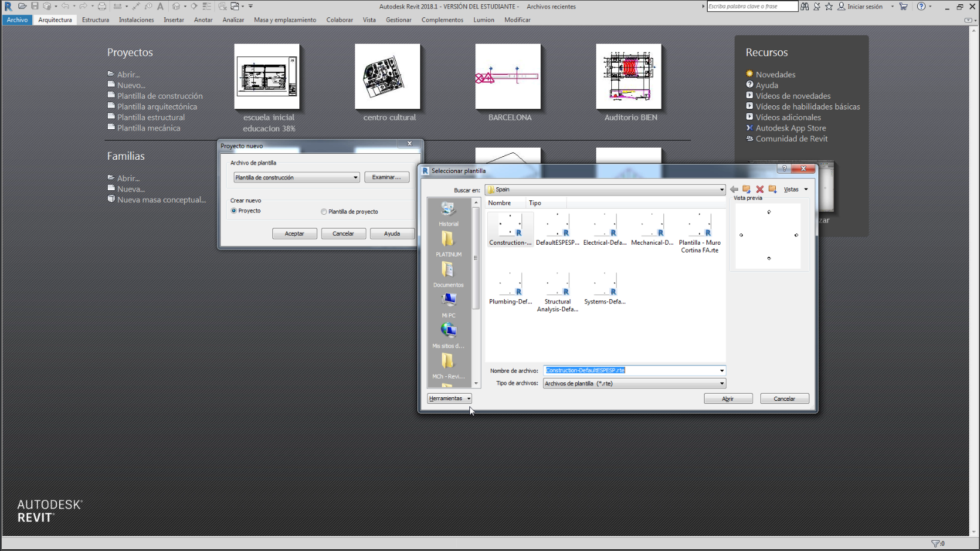Open PLATINUM folder in places sidebar
Image resolution: width=980 pixels, height=551 pixels.
pyautogui.click(x=448, y=244)
